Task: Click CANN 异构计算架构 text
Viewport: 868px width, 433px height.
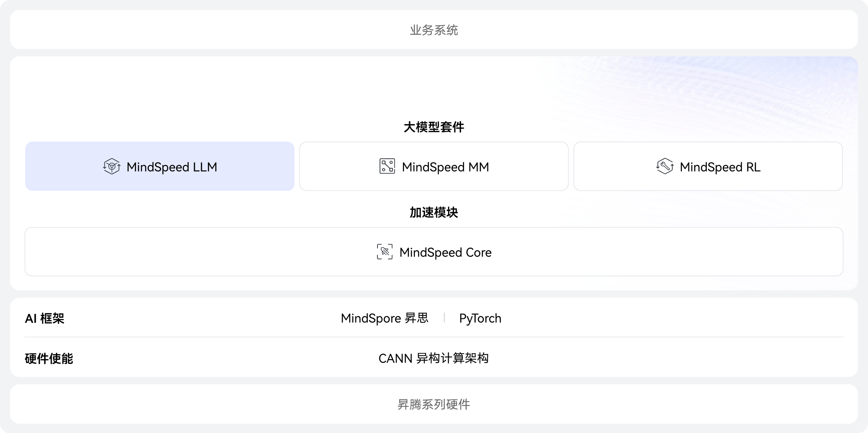Action: click(434, 358)
